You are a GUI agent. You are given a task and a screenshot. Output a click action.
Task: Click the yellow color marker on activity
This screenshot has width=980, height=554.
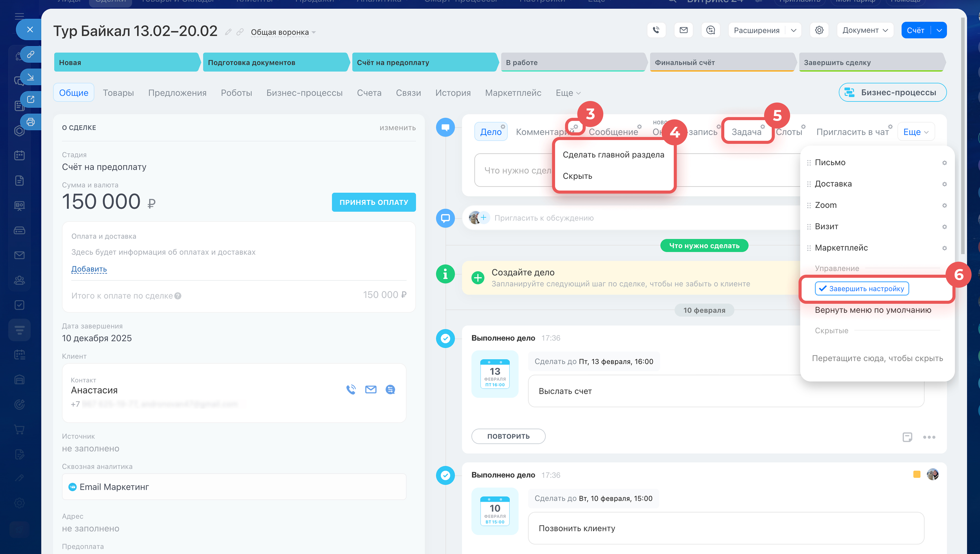tap(916, 474)
